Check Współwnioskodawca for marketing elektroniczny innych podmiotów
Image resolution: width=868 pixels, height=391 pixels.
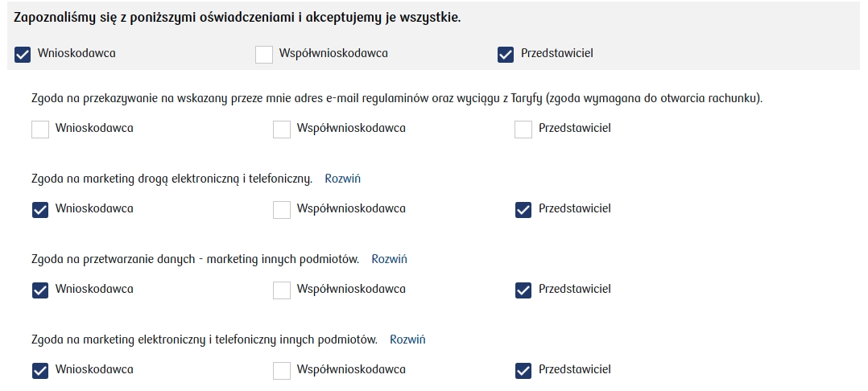[282, 370]
